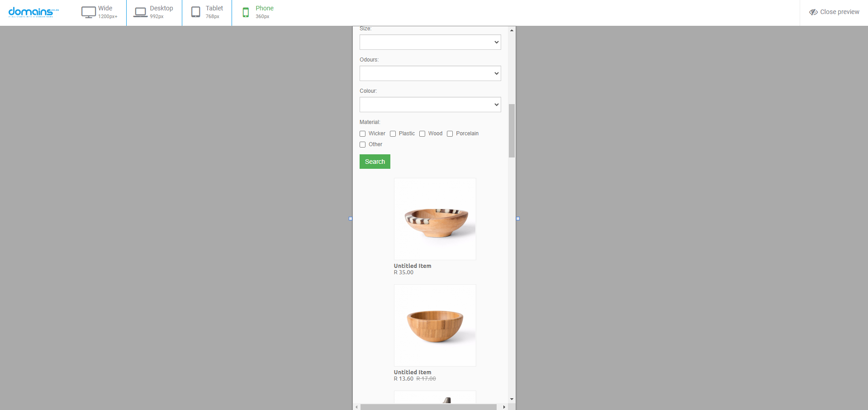Click the vertical scrollbar thumb
Image resolution: width=868 pixels, height=410 pixels.
[512, 131]
